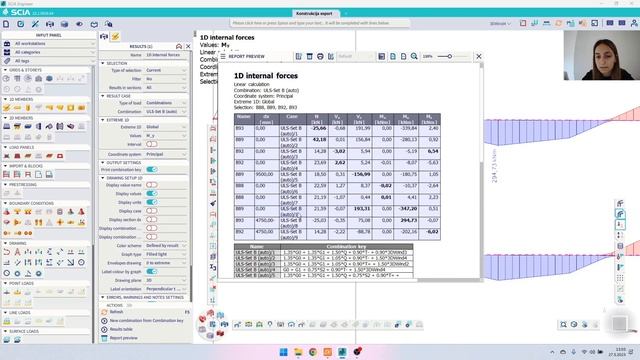Click the first icon in the 2D Members section
The width and height of the screenshot is (640, 360).
click(x=7, y=127)
